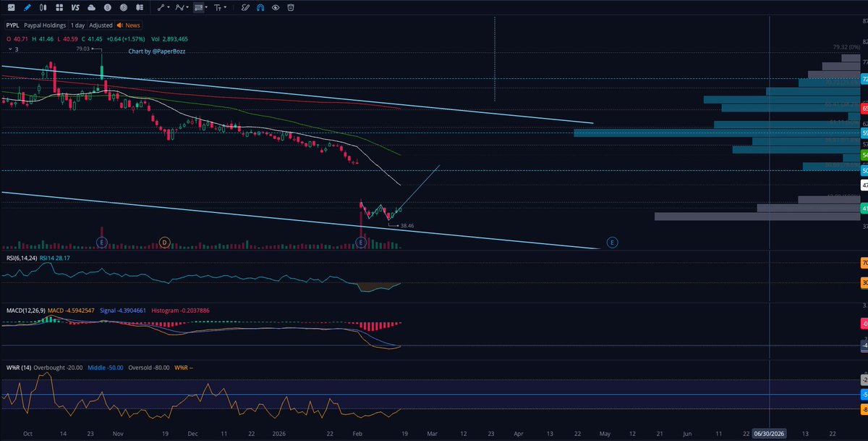Click the RSI(6,14,24) indicator label
The width and height of the screenshot is (868, 441).
click(20, 258)
